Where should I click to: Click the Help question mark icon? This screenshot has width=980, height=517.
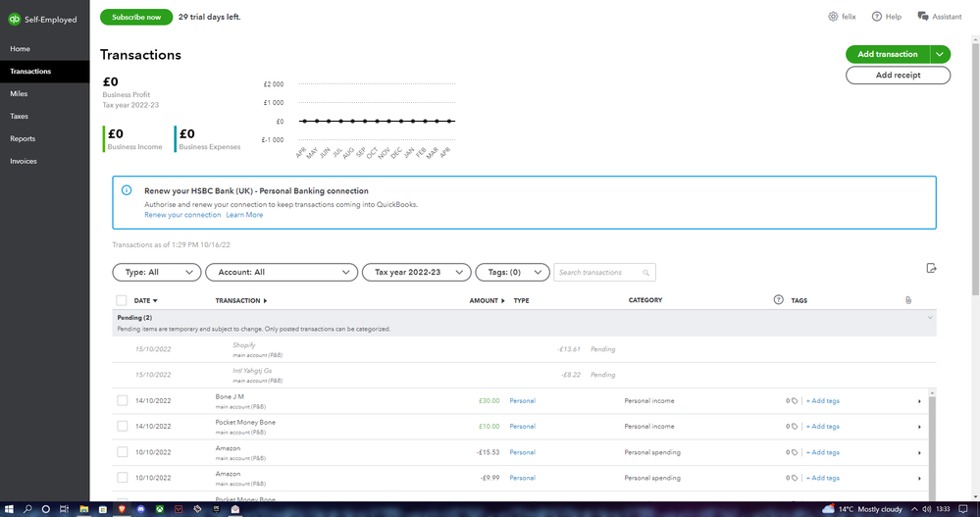coord(877,17)
